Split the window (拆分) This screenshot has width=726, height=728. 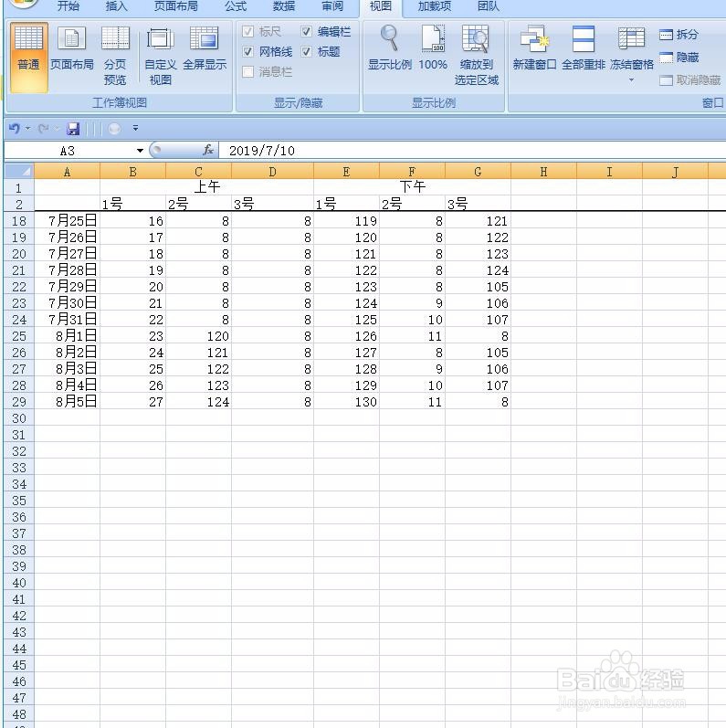[x=679, y=35]
